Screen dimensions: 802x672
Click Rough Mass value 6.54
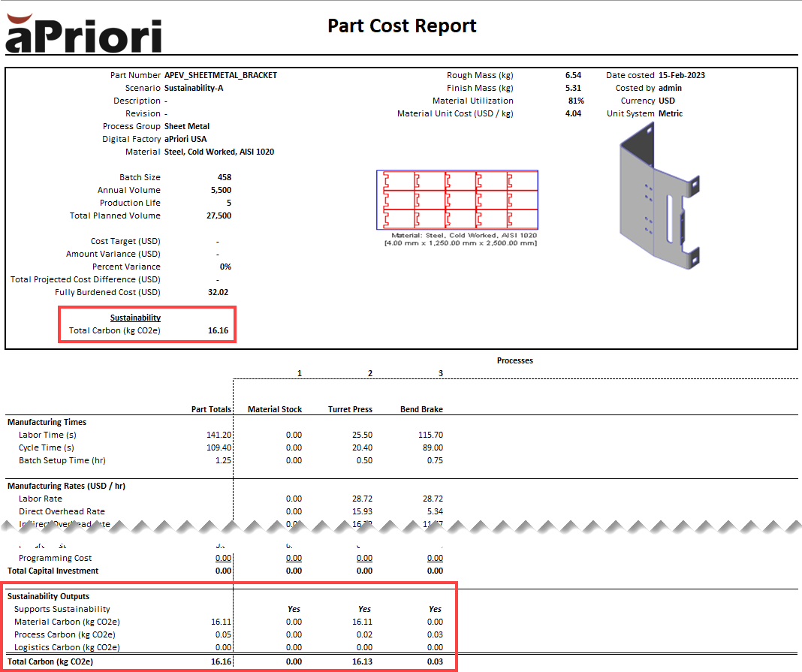tap(573, 75)
